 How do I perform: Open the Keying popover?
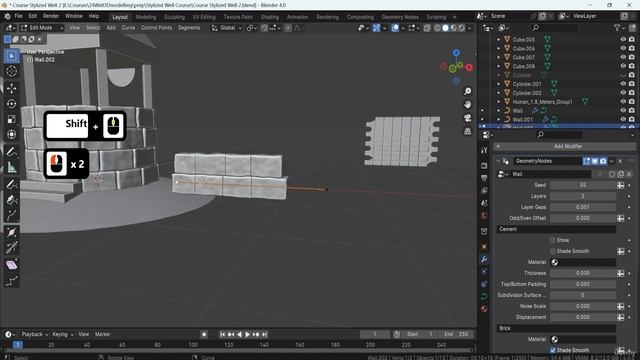(62, 334)
